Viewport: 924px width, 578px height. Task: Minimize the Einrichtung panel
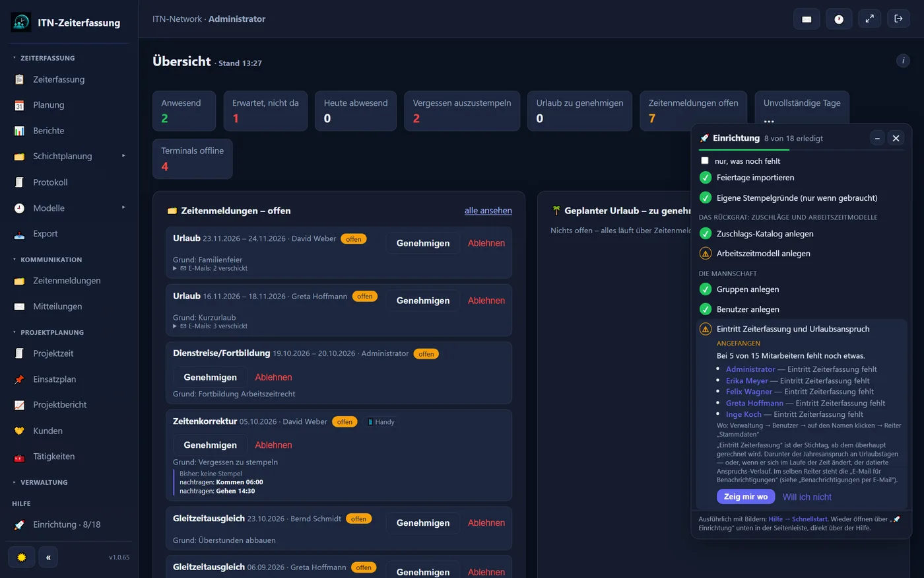(x=877, y=138)
